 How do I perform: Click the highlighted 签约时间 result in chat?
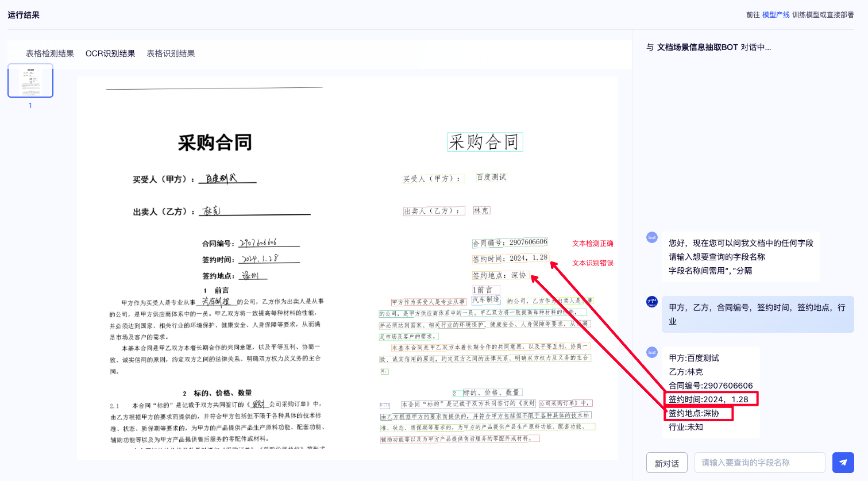point(711,399)
